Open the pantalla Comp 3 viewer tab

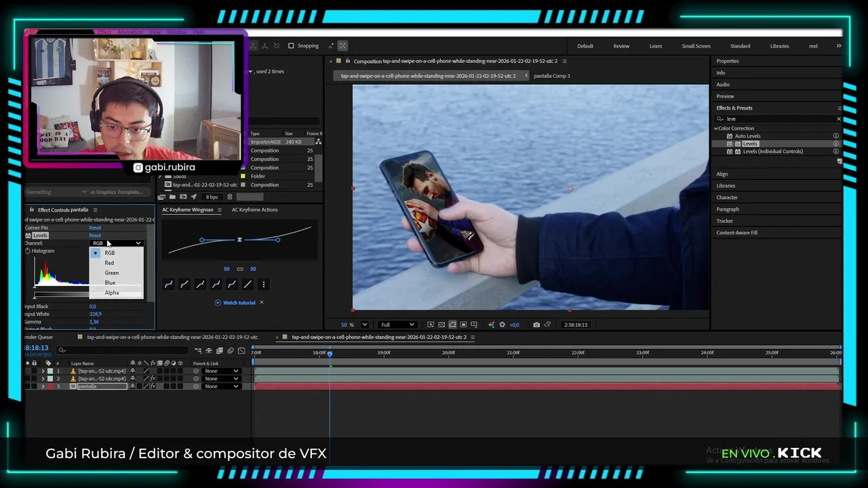pos(552,76)
